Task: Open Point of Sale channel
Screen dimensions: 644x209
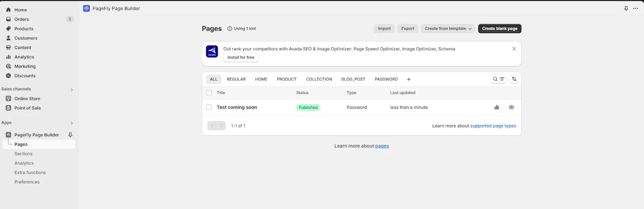Action: tap(28, 108)
